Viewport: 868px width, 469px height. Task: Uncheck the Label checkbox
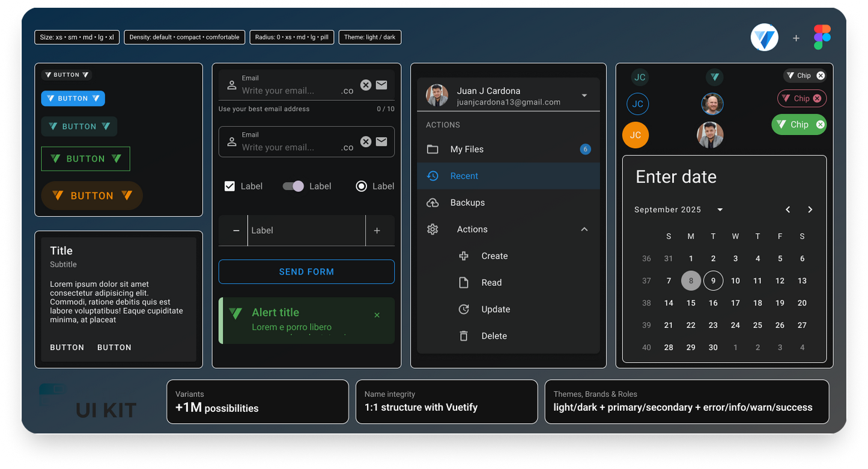229,186
